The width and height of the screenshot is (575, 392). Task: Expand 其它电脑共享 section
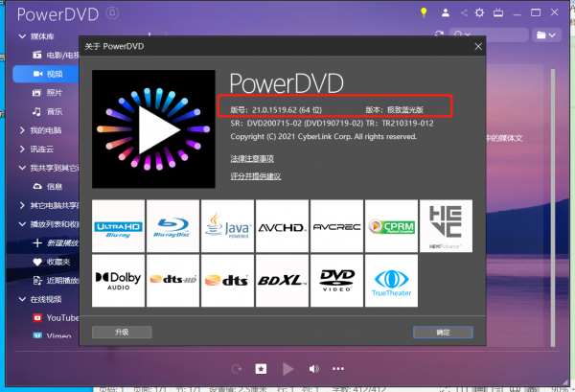point(22,205)
